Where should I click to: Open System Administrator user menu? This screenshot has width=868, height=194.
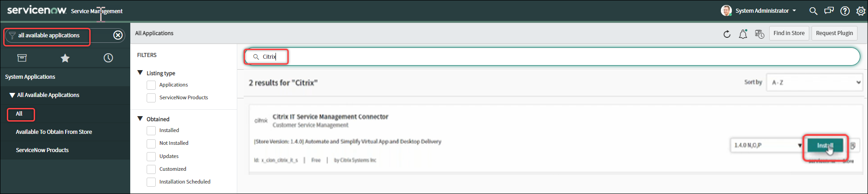coord(766,10)
